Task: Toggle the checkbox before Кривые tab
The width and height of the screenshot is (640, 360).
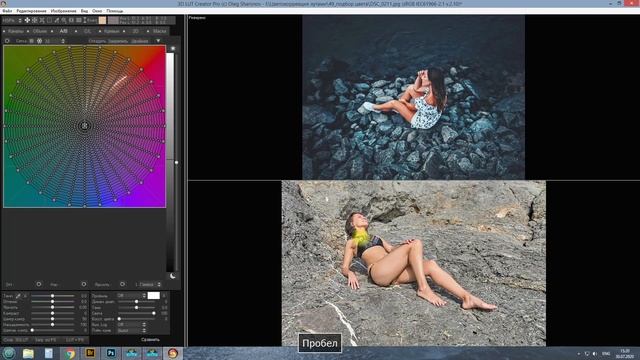Action: [100, 31]
